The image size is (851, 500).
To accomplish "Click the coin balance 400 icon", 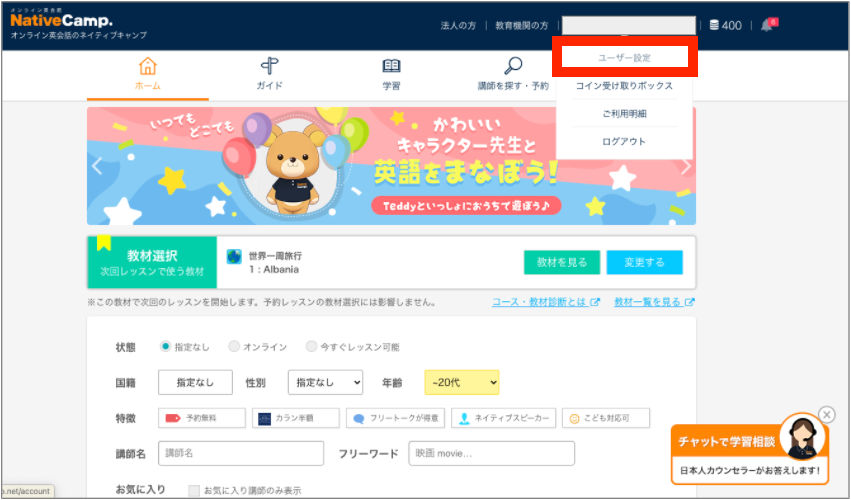I will click(x=714, y=25).
